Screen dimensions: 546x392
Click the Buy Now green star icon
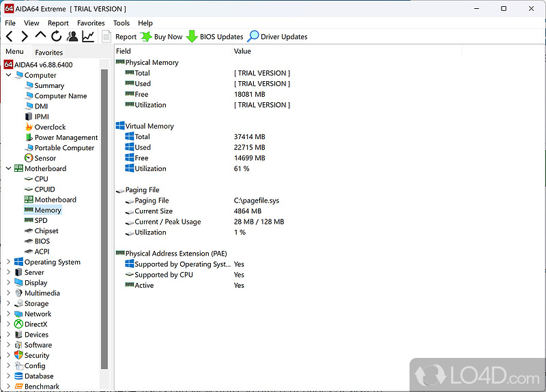click(146, 36)
